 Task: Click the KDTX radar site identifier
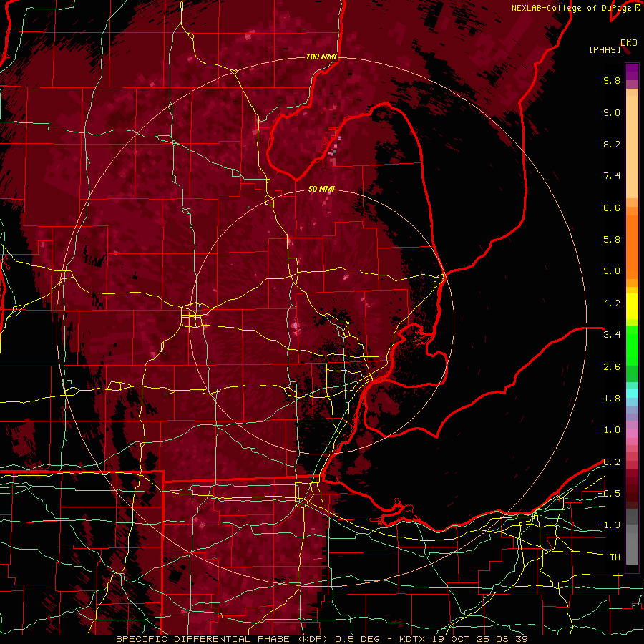pos(413,639)
